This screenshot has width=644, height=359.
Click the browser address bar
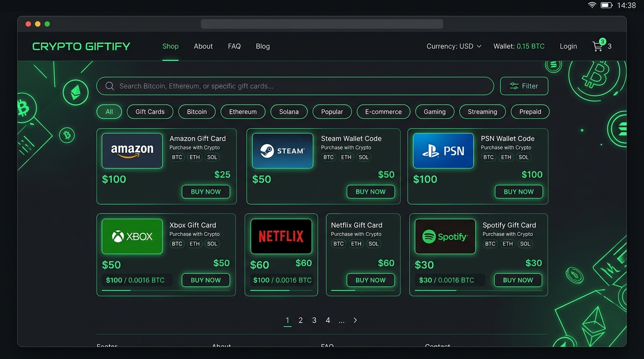point(322,24)
